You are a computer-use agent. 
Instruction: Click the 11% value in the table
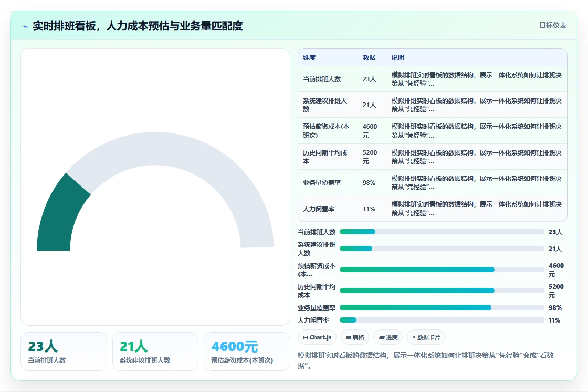click(x=369, y=209)
